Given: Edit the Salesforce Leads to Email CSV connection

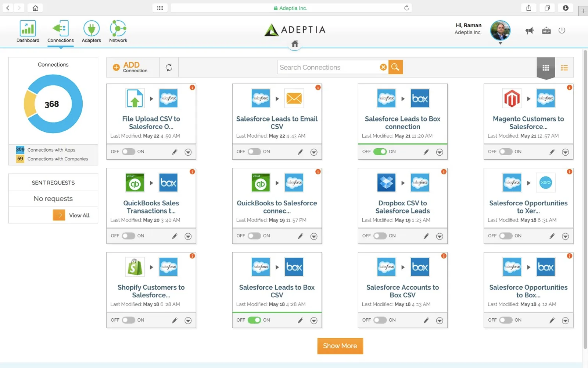Looking at the screenshot, I should 301,152.
